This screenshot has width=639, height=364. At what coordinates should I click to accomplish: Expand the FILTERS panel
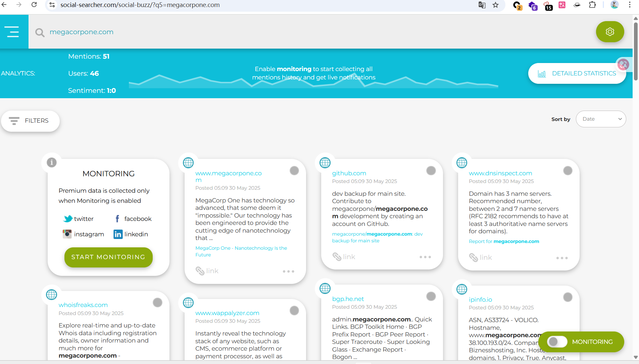tap(30, 121)
